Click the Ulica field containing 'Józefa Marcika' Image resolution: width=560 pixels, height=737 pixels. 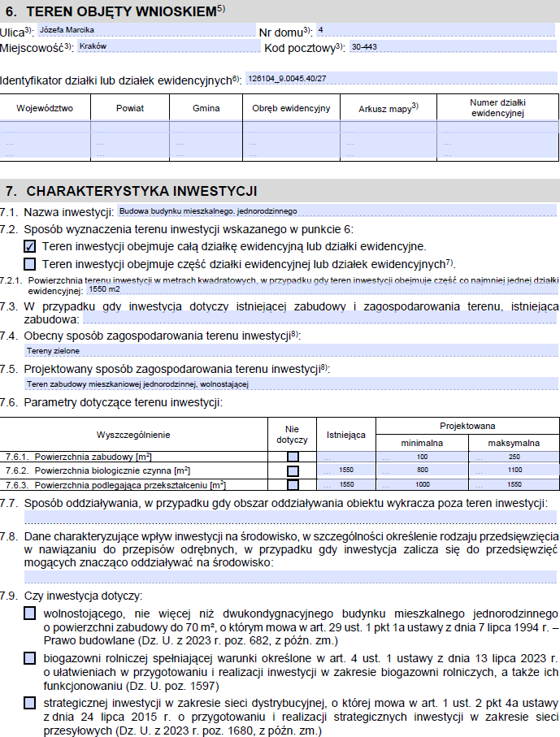(x=146, y=30)
